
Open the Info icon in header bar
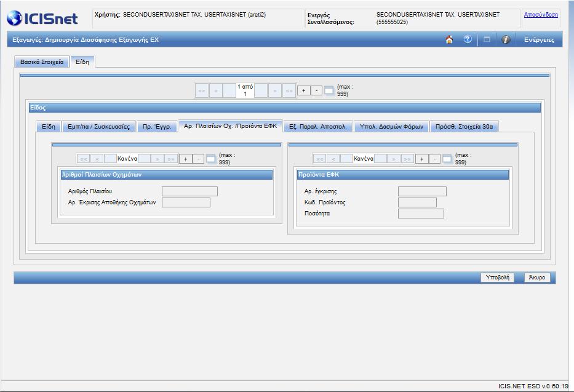click(x=506, y=39)
